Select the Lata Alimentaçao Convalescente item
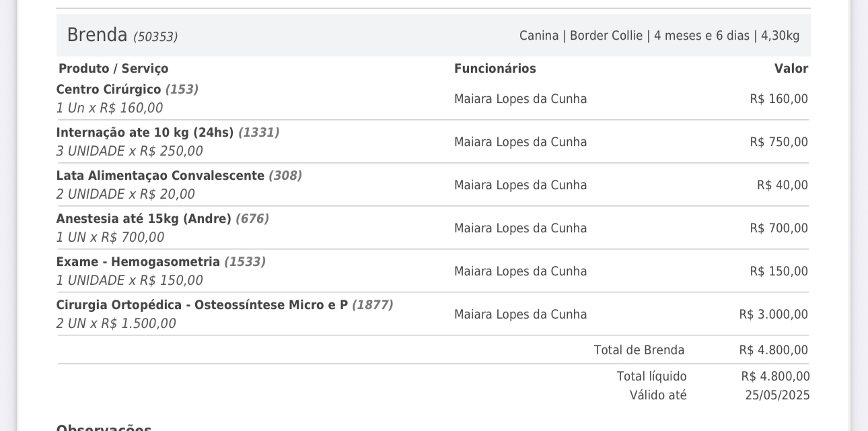Image resolution: width=868 pixels, height=431 pixels. click(x=179, y=176)
